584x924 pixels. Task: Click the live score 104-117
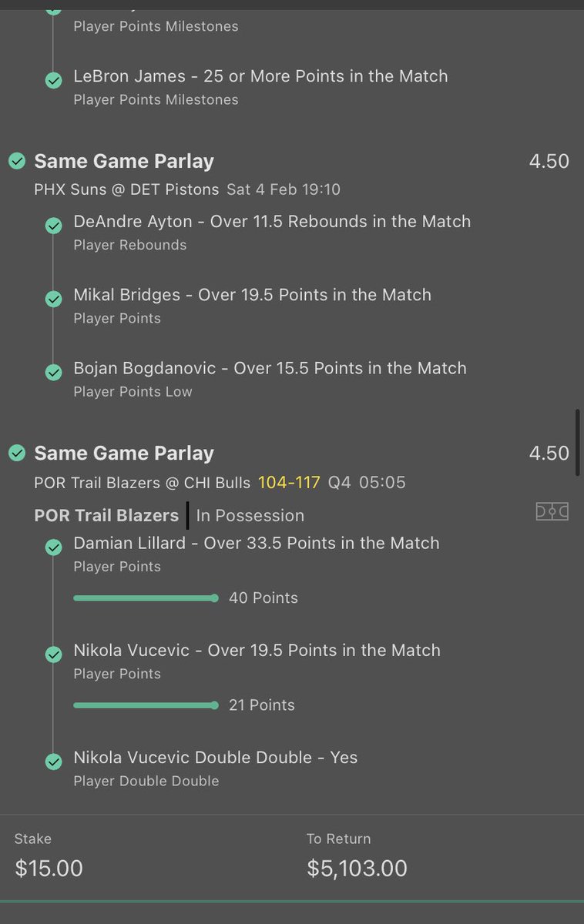pyautogui.click(x=289, y=483)
